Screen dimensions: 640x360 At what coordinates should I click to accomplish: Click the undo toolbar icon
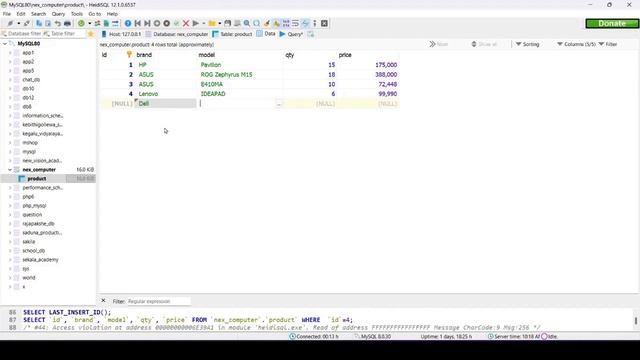coord(58,23)
